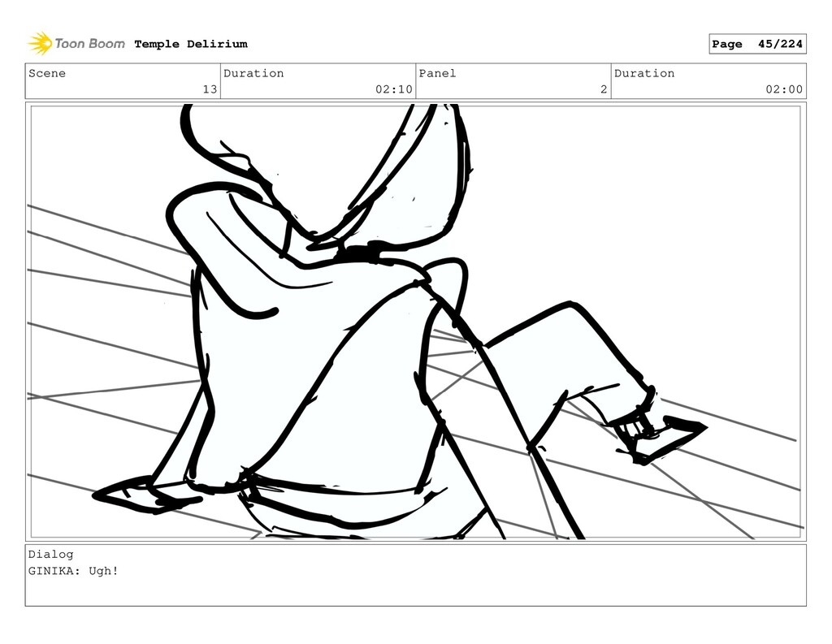Click the Scene label cell
832x644 pixels.
(x=123, y=81)
